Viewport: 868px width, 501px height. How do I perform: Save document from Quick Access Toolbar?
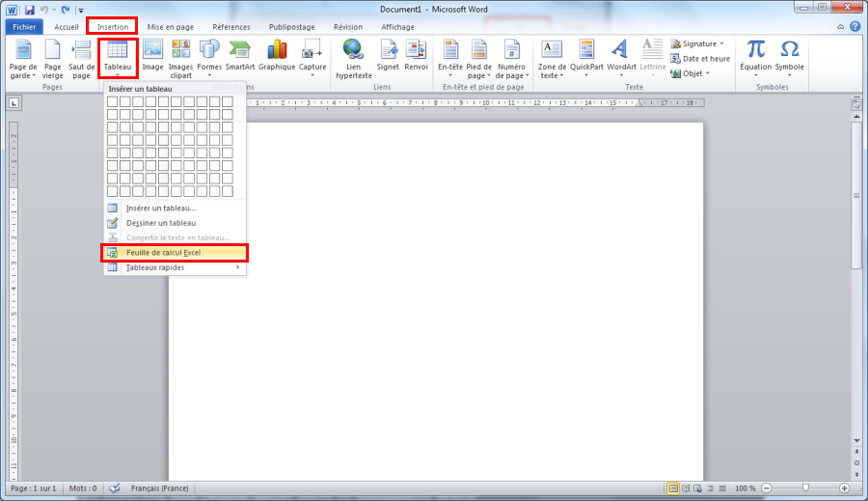pos(29,10)
